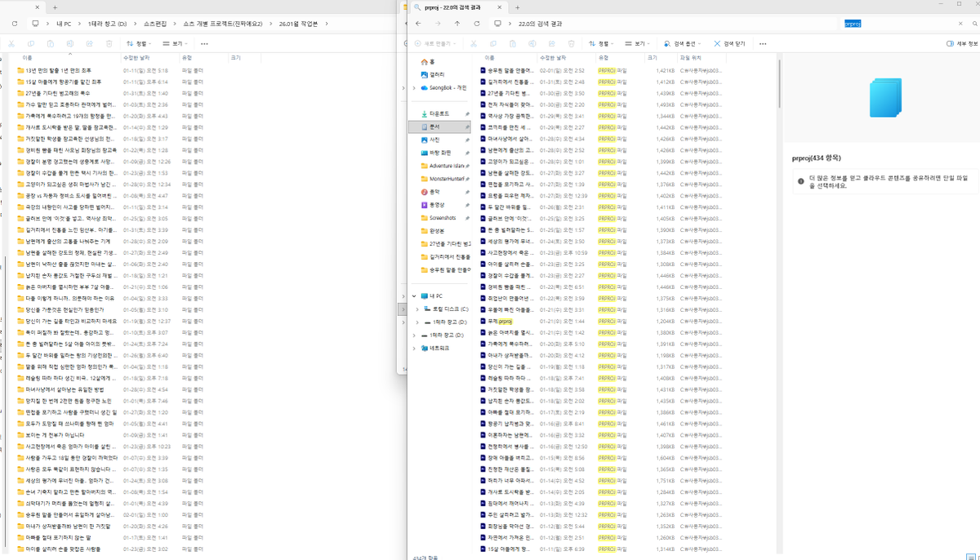Toggle the 세부 정보 details pane
This screenshot has height=560, width=980.
coord(961,43)
